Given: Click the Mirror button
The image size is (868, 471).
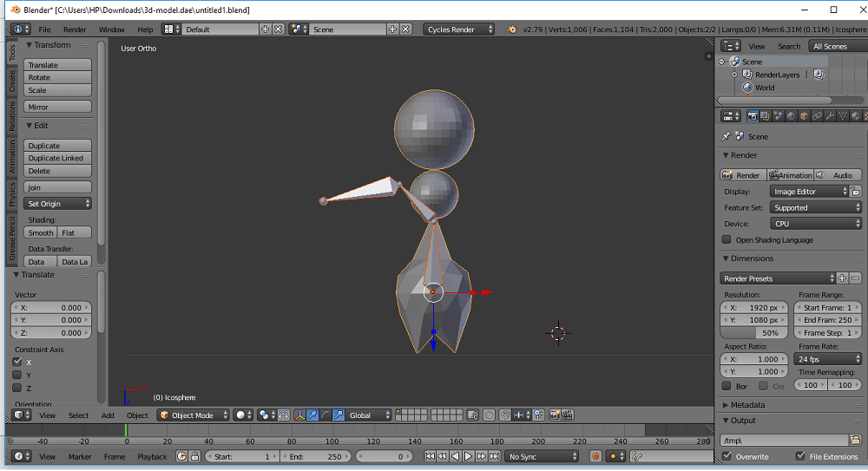Looking at the screenshot, I should [x=57, y=107].
